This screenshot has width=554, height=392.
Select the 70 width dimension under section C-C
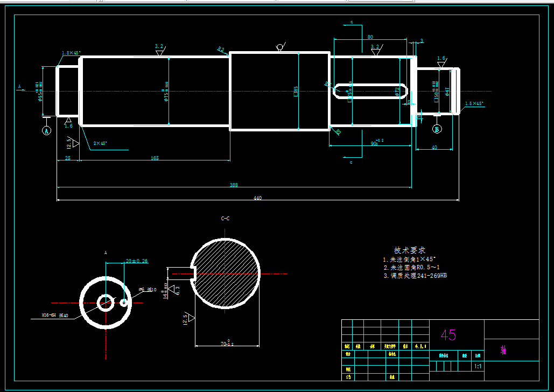[228, 342]
